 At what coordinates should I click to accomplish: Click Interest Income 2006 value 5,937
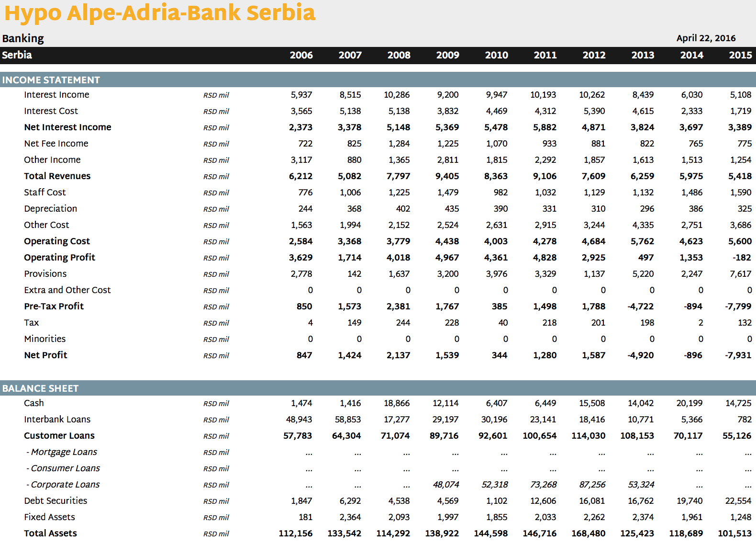click(x=301, y=95)
